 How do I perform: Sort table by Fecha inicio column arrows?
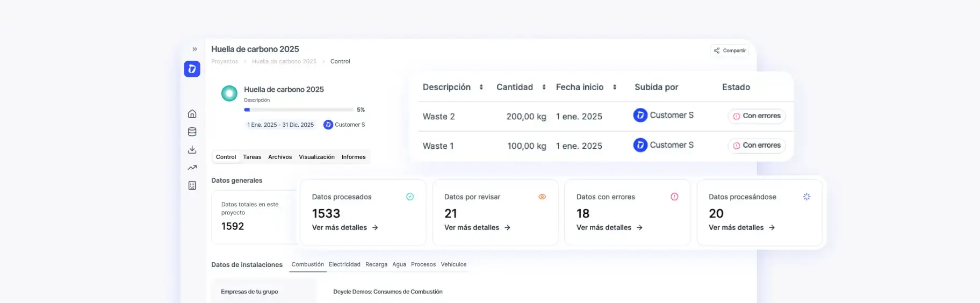pyautogui.click(x=615, y=87)
